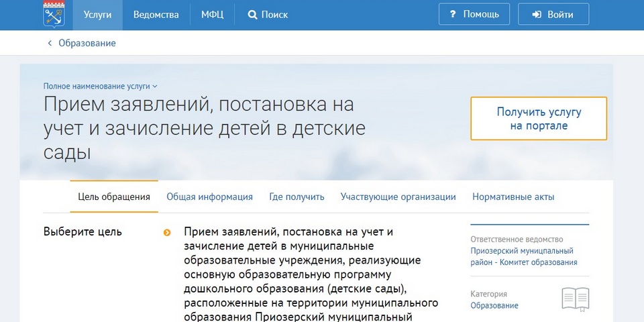Viewport: 644px width, 322px height.
Task: Click the coat of arms portal logo
Action: pos(54,15)
